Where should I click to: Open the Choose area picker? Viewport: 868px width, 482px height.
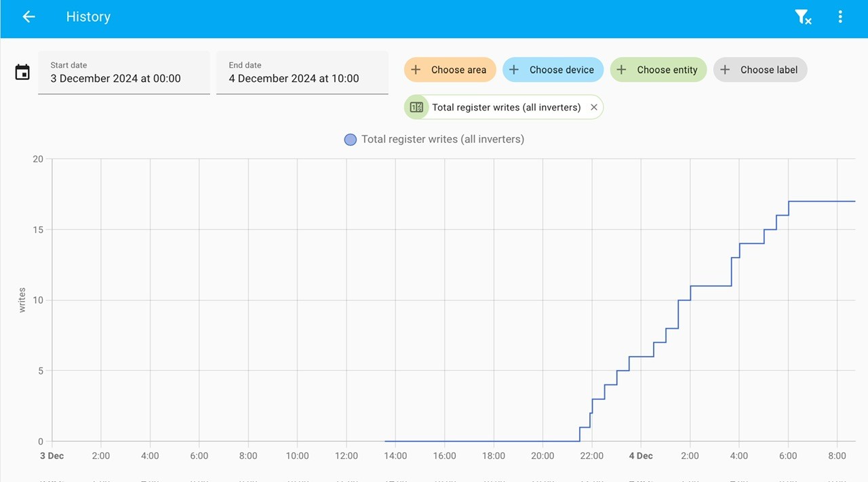point(450,70)
